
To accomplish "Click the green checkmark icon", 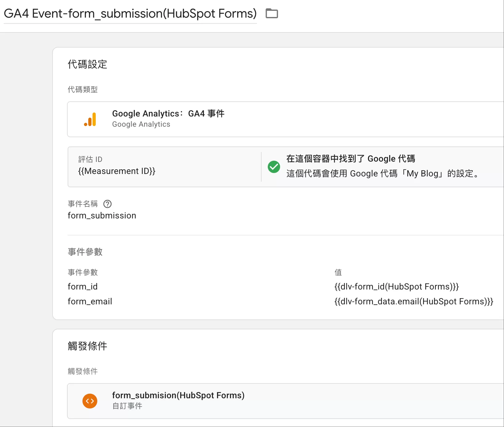I will (x=274, y=167).
